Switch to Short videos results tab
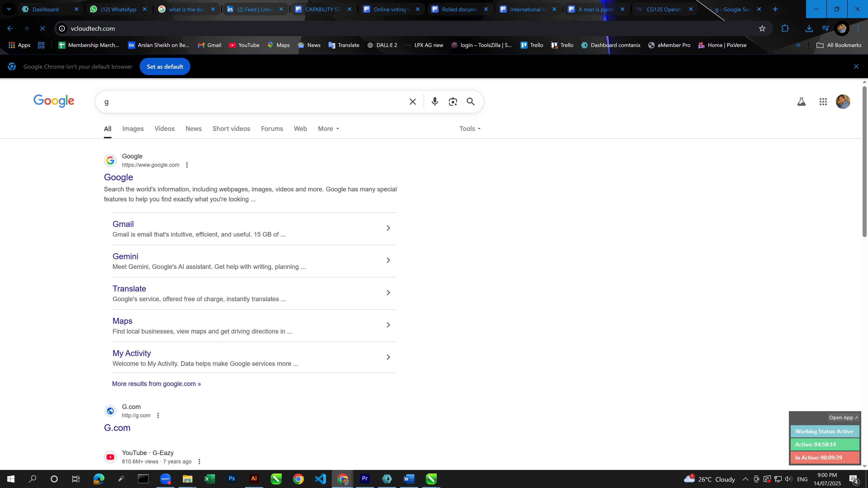Viewport: 868px width, 488px height. click(x=231, y=129)
